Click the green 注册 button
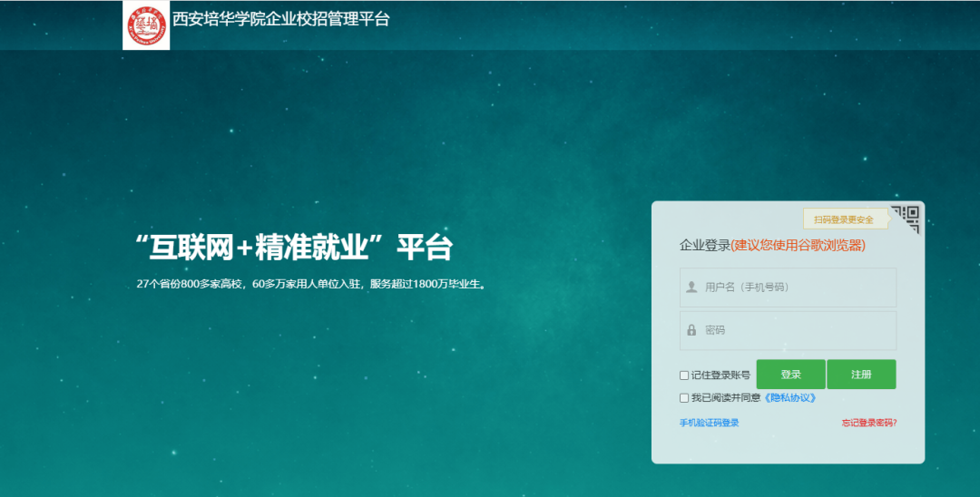The width and height of the screenshot is (980, 497). (x=861, y=375)
